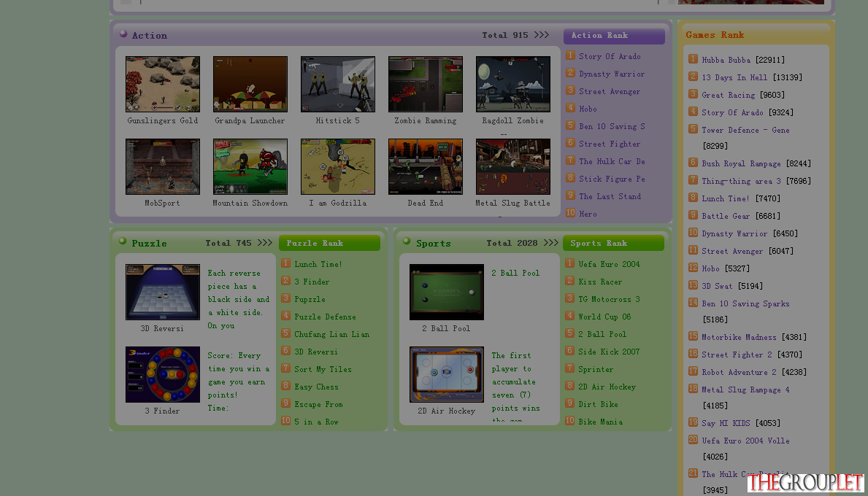Screen dimensions: 868x496
Task: Open the 3D Reversi board thumbnail
Action: pos(163,292)
